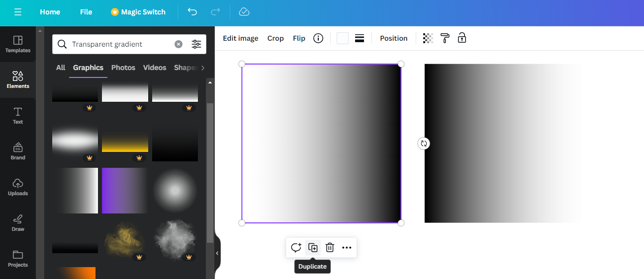
Task: Click bottom-right resize handle of selection
Action: pyautogui.click(x=401, y=223)
